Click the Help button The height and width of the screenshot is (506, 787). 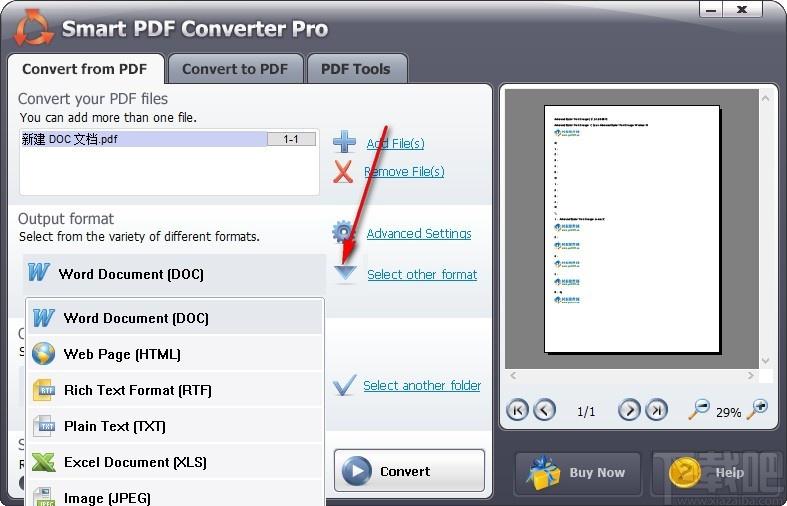pos(715,472)
